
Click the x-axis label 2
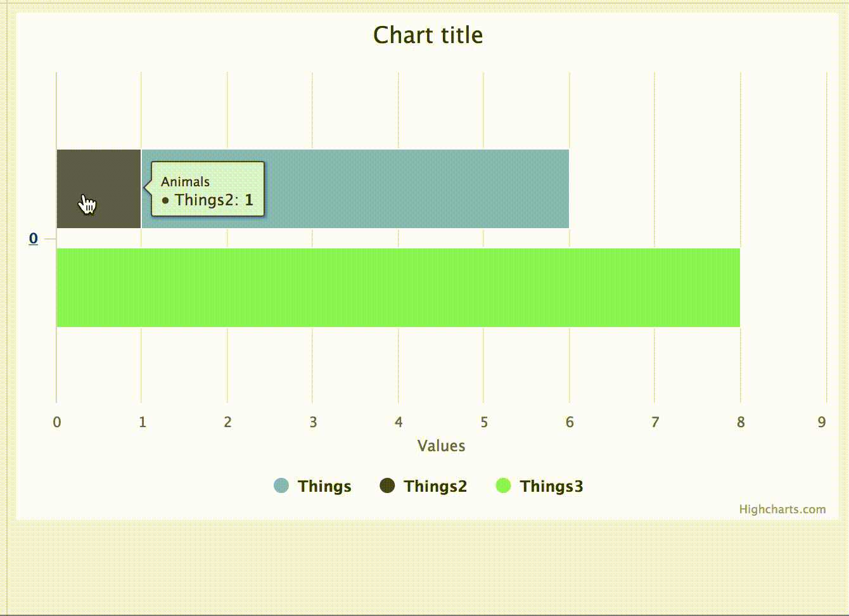pos(227,422)
